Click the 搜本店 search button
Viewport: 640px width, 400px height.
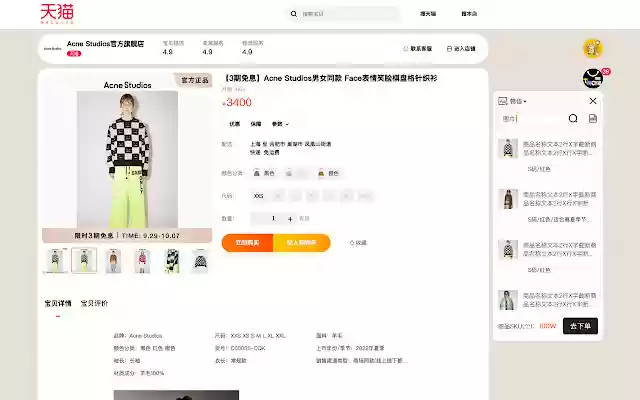(x=469, y=14)
